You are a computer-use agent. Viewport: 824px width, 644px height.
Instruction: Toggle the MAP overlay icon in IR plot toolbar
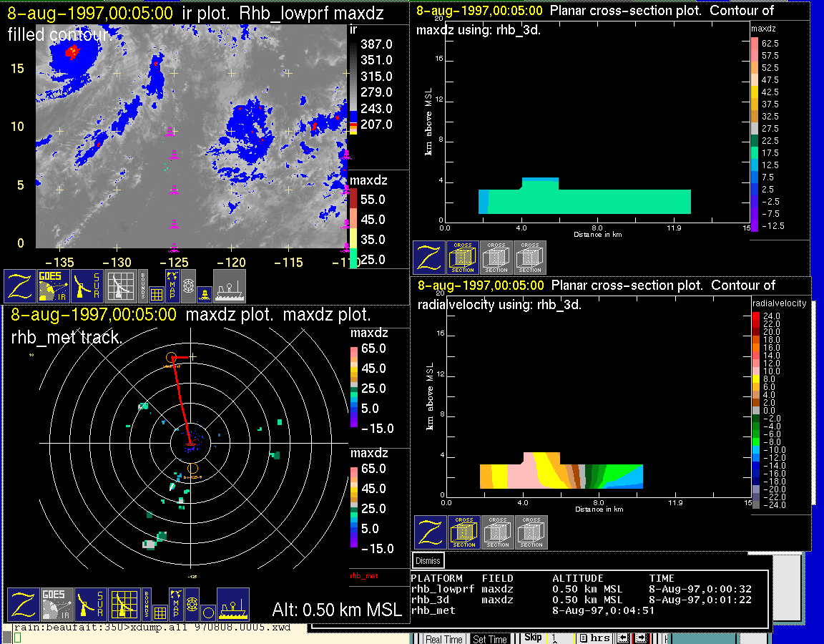click(x=172, y=285)
